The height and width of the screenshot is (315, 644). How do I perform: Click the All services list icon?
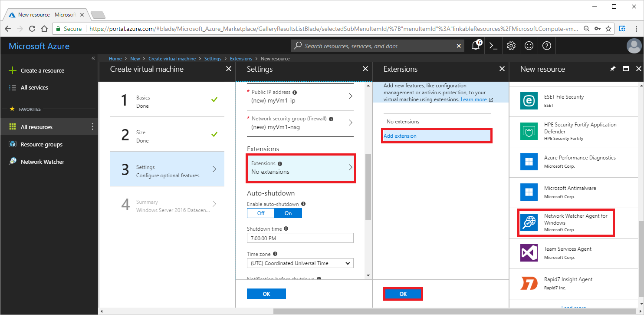13,87
